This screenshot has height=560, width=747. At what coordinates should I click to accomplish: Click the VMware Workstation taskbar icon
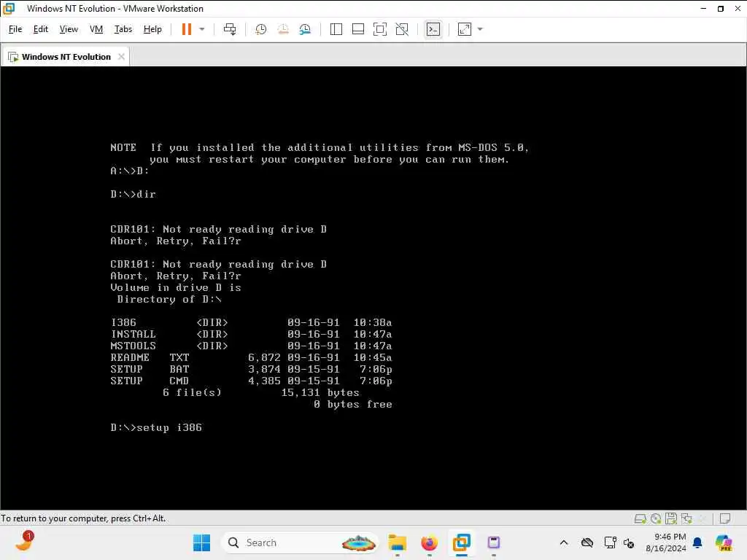click(461, 542)
